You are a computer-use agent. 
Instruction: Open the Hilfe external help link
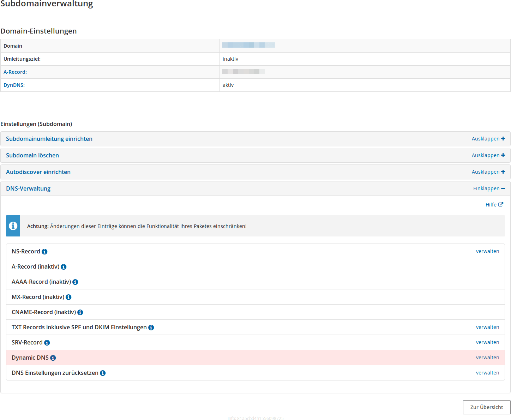click(494, 205)
